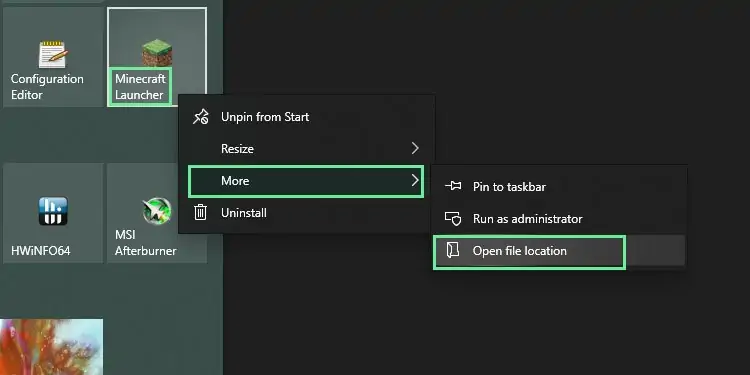Select the More menu label
750x375 pixels.
pos(235,181)
